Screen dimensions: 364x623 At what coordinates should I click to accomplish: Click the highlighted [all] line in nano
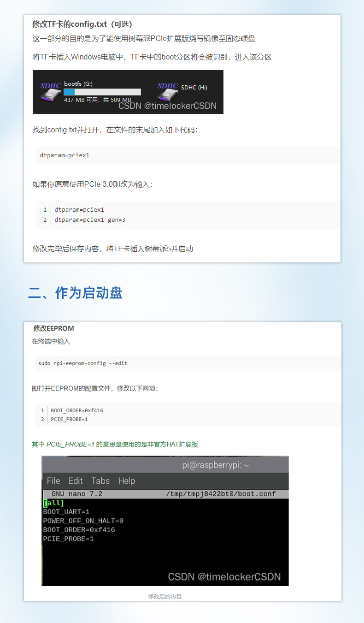pyautogui.click(x=53, y=503)
